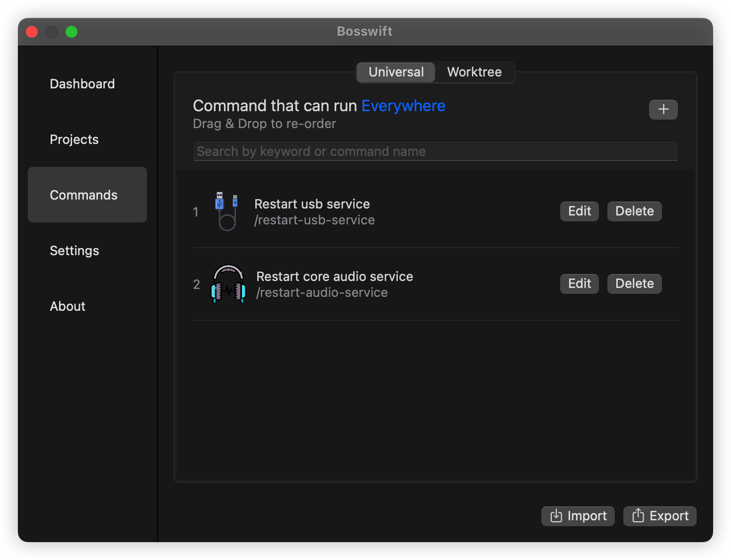This screenshot has height=560, width=731.
Task: Focus the search by keyword field
Action: 435,151
